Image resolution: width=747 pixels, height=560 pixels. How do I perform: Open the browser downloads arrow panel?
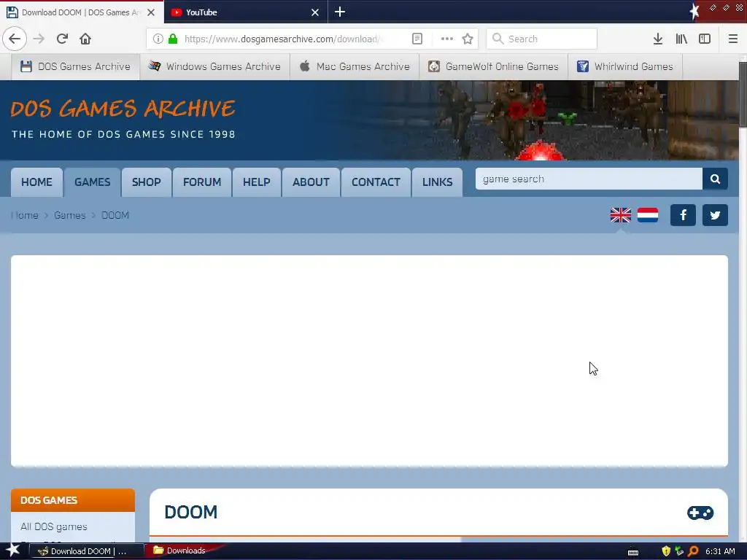(x=658, y=39)
